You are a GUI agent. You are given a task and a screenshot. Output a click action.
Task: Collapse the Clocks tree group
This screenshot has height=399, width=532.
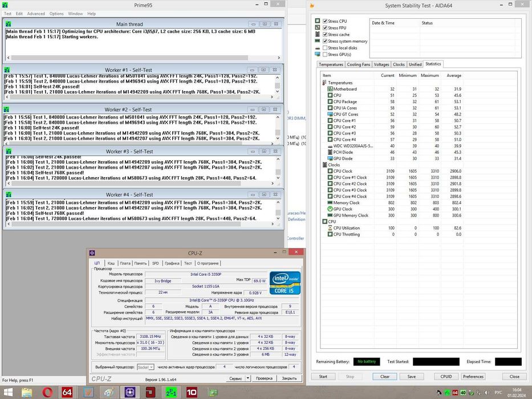click(324, 165)
